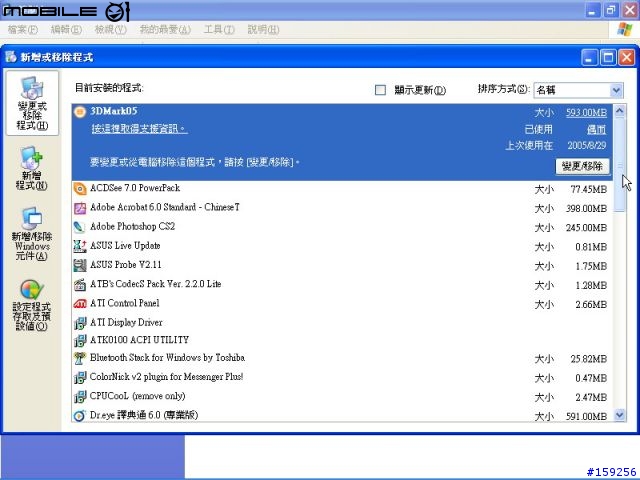Screen dimensions: 640x480
Task: Click the Change/Remove (變更/移除) button for 3DMark05
Action: click(582, 166)
